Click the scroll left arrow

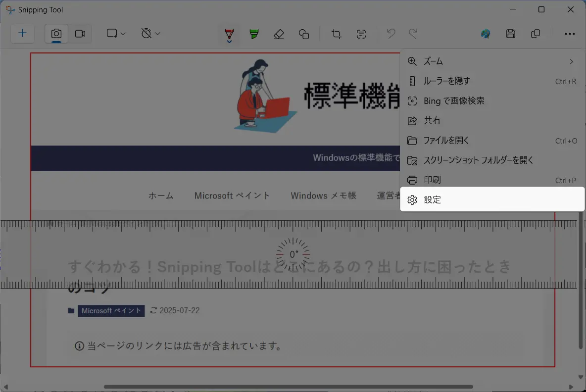[x=5, y=387]
